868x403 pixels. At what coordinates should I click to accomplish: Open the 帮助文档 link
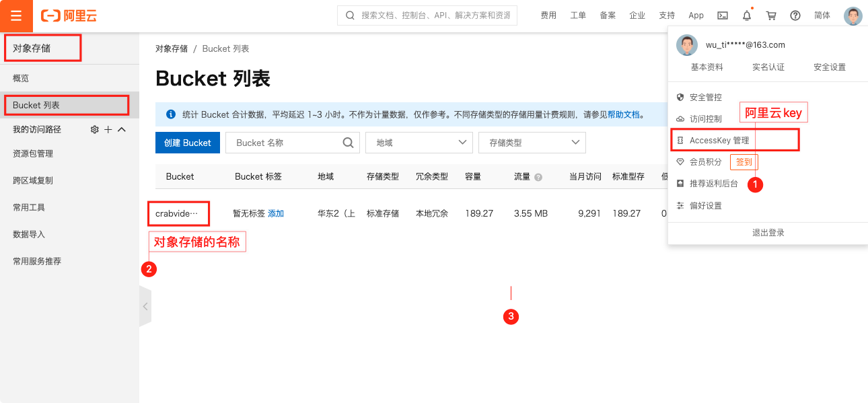624,114
